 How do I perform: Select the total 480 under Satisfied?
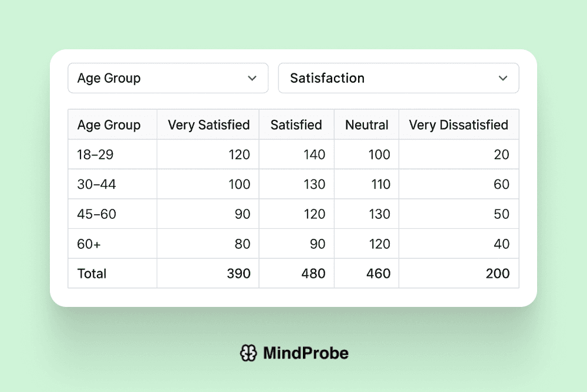click(313, 273)
